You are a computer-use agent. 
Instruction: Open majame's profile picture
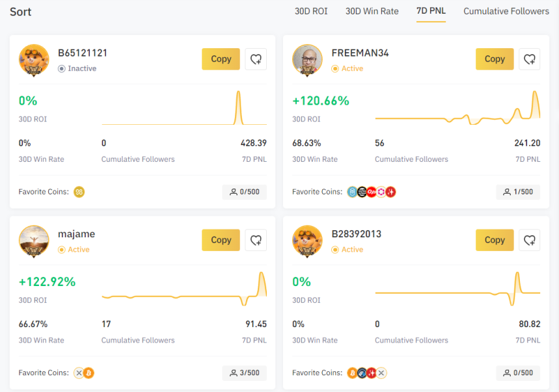[x=34, y=241]
